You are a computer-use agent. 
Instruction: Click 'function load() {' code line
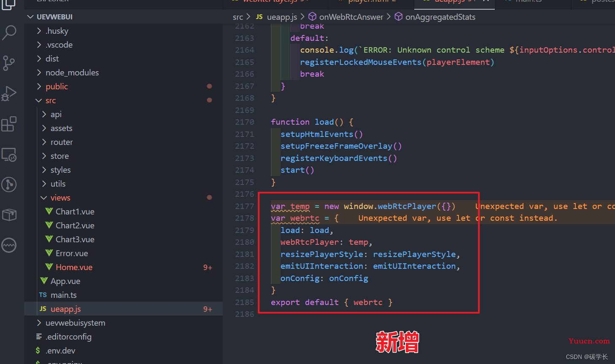(x=312, y=122)
